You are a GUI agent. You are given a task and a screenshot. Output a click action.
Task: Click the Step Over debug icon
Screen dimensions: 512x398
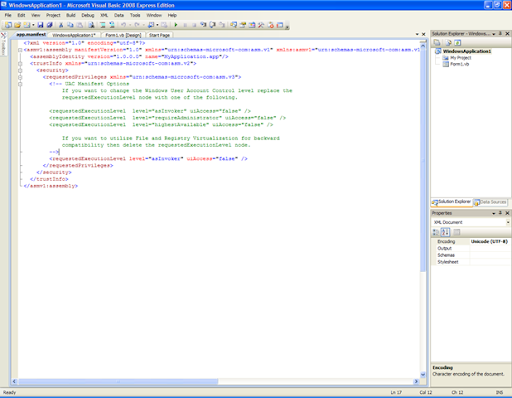(212, 25)
